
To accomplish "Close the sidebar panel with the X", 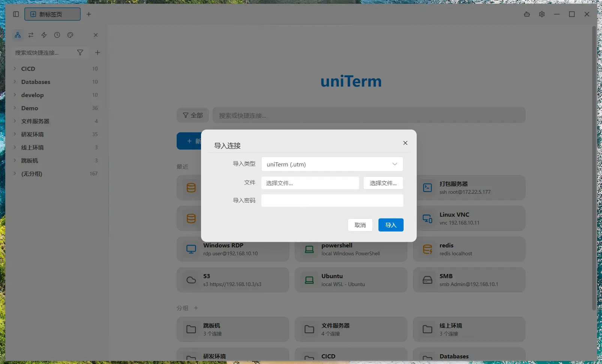I will pyautogui.click(x=96, y=35).
